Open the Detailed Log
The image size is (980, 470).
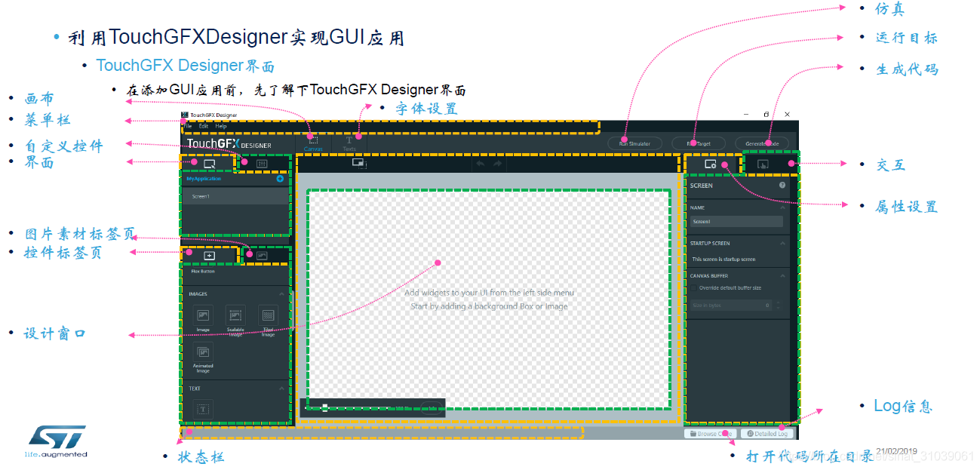pos(769,434)
